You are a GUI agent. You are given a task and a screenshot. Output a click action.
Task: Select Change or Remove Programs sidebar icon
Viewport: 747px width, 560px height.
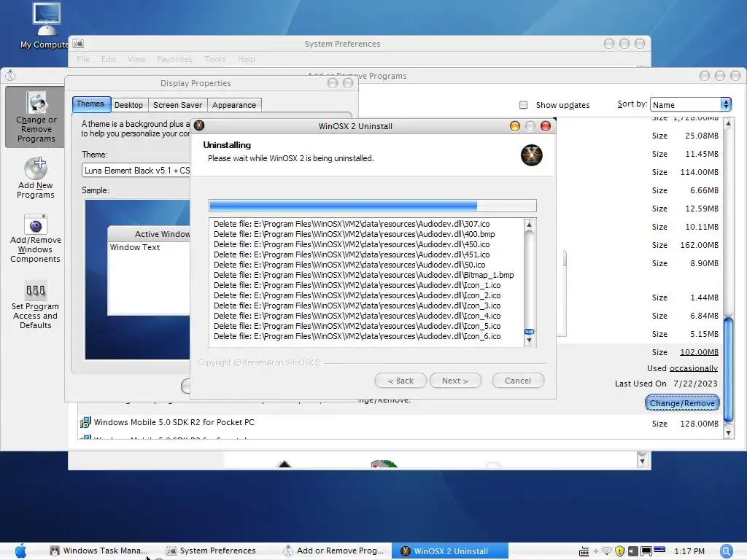click(x=36, y=117)
